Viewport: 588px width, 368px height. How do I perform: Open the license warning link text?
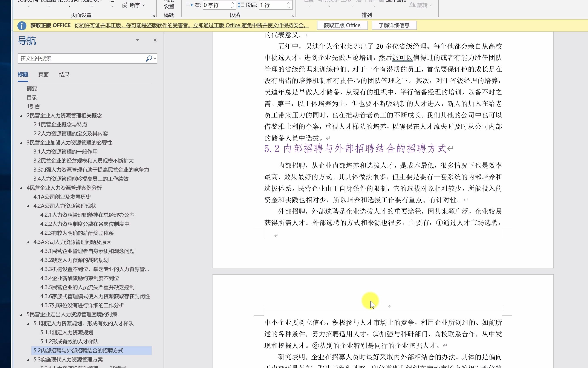pyautogui.click(x=191, y=25)
